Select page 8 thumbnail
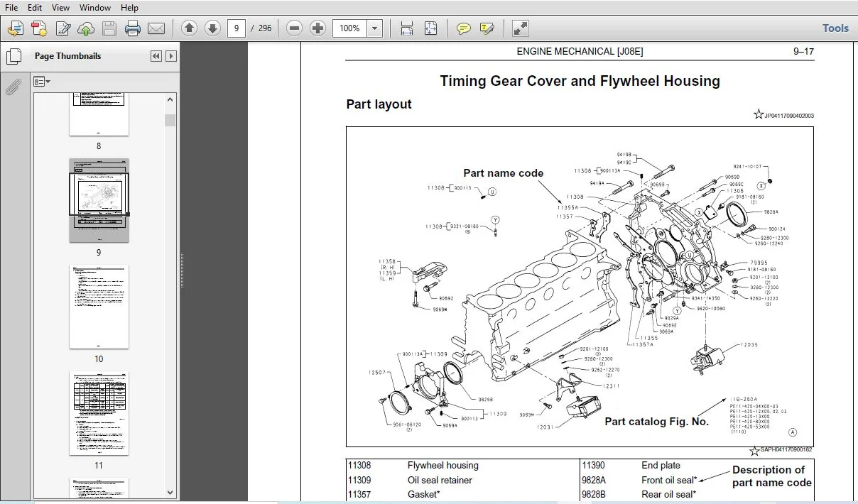Screen dimensions: 858x504 pyautogui.click(x=99, y=114)
